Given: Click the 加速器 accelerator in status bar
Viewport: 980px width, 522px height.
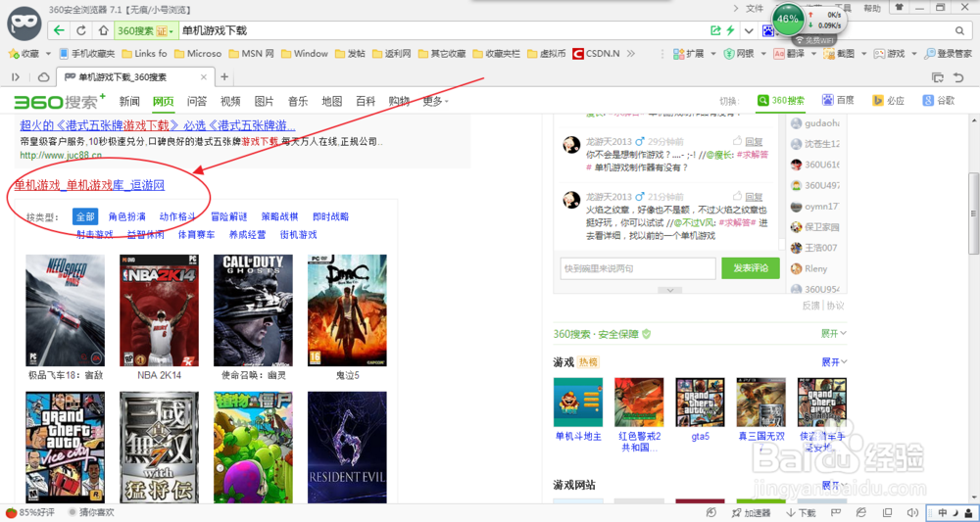Looking at the screenshot, I should pos(752,512).
